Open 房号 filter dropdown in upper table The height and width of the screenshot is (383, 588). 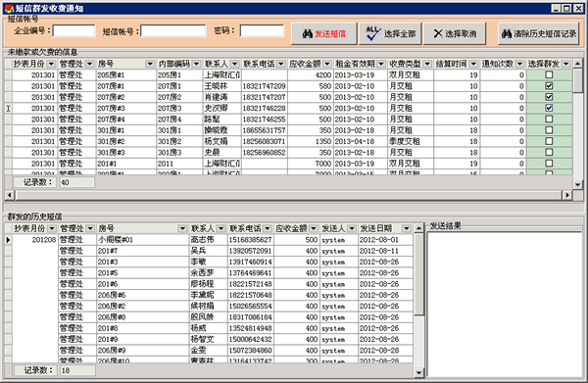point(150,64)
